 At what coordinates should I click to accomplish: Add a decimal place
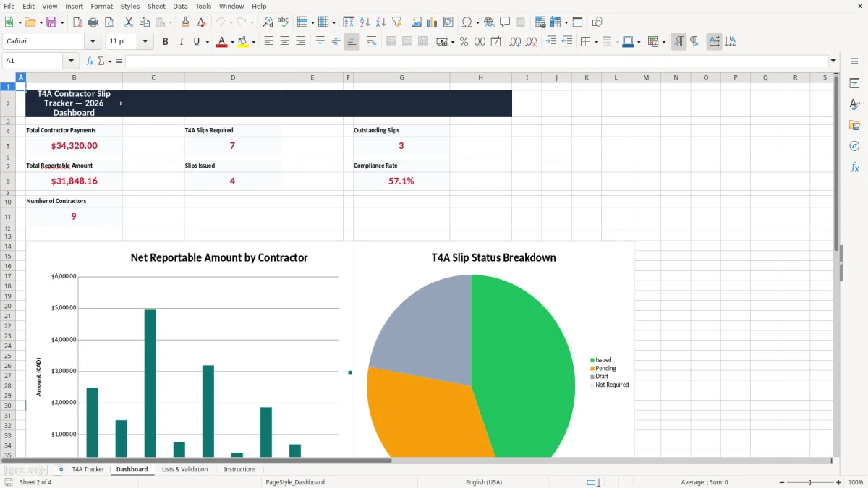point(515,42)
